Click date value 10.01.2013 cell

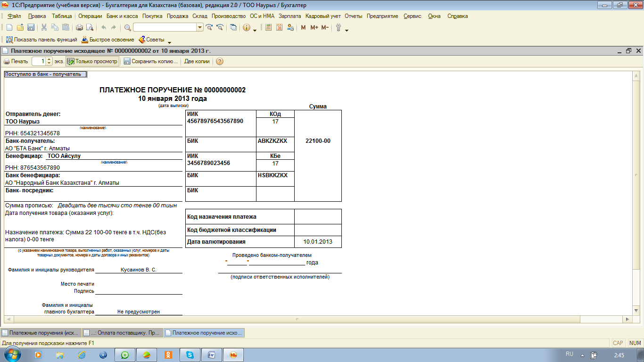pyautogui.click(x=318, y=242)
